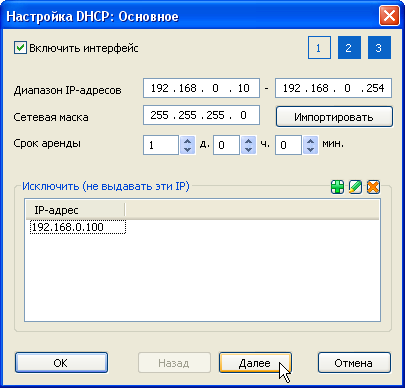Click the Сетевая маска input field
Image resolution: width=405 pixels, height=388 pixels.
coord(201,115)
